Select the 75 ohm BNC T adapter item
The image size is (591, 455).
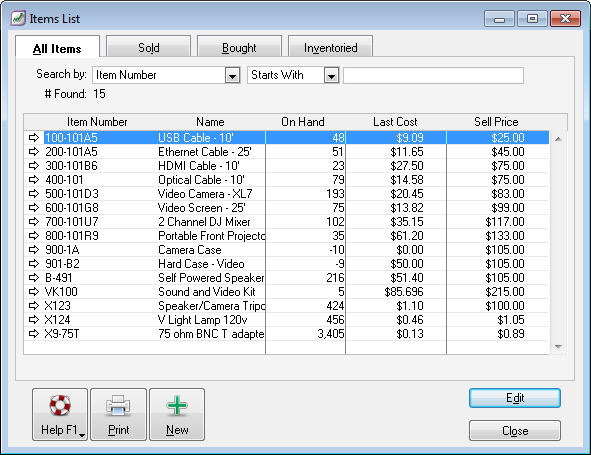(x=211, y=334)
